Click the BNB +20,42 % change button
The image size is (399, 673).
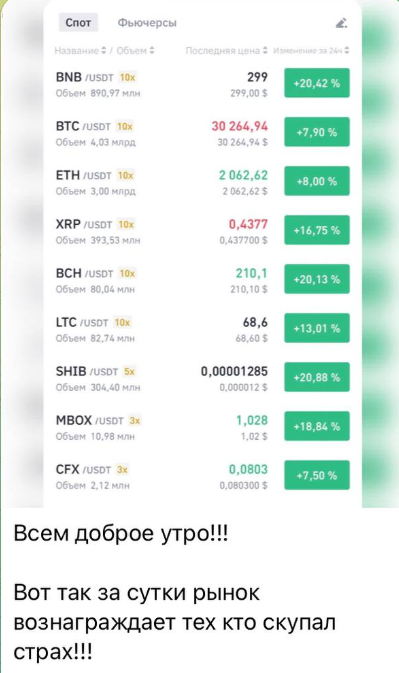317,83
